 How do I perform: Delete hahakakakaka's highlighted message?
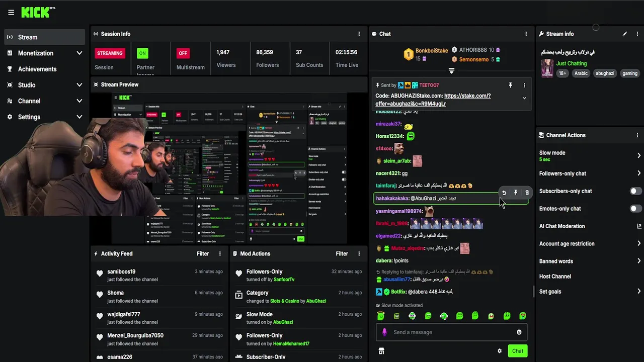tap(527, 193)
